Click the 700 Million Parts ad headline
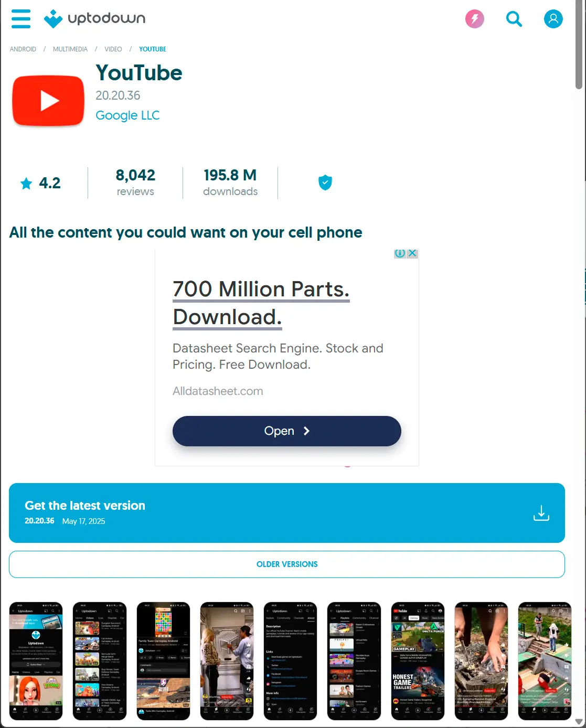 pos(261,303)
